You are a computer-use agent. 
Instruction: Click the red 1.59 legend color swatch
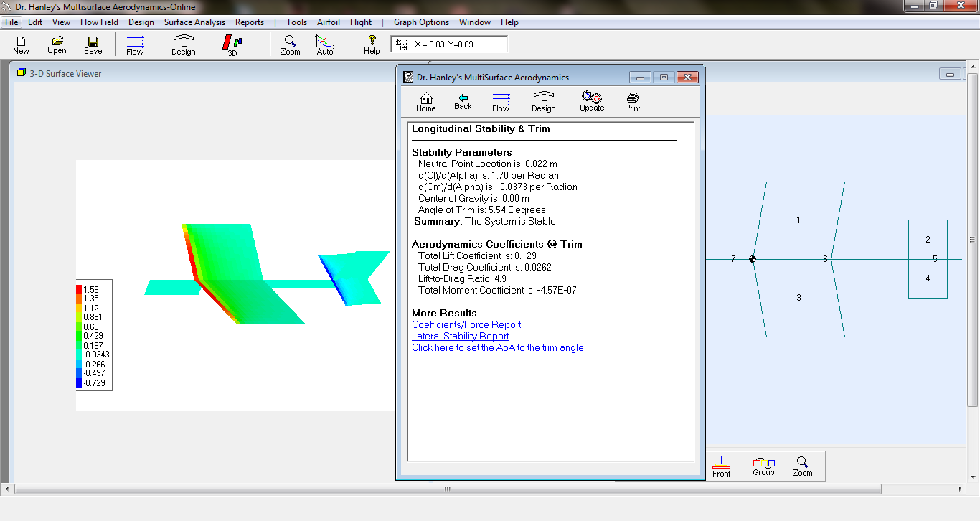point(79,289)
